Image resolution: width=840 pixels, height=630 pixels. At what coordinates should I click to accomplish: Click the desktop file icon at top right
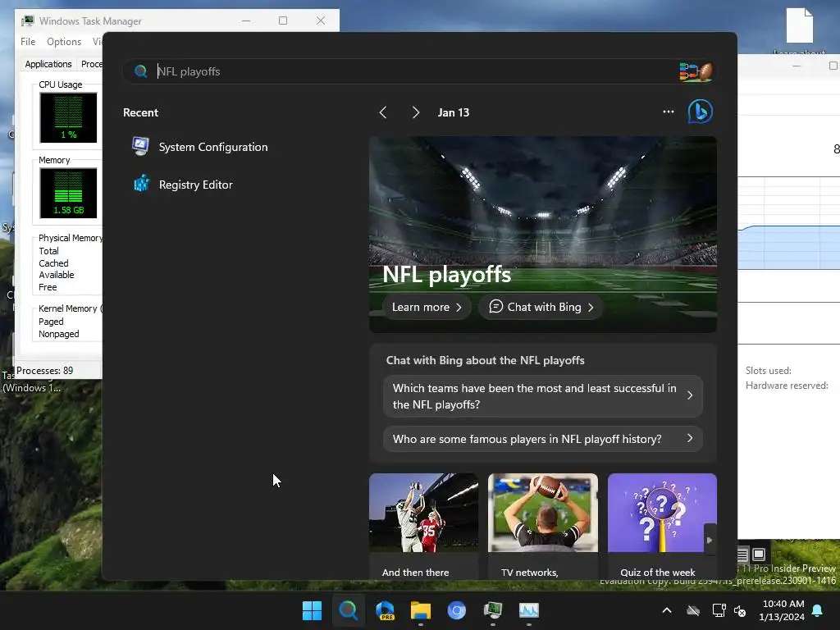click(799, 25)
